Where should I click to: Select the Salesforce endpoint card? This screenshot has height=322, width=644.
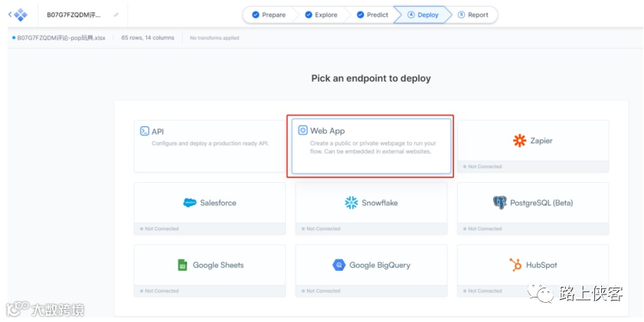click(210, 208)
